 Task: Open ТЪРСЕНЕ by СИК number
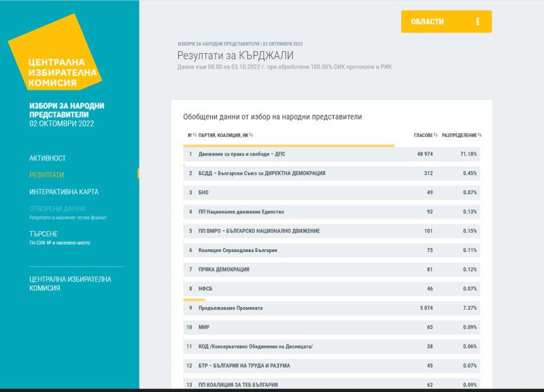[x=60, y=238]
